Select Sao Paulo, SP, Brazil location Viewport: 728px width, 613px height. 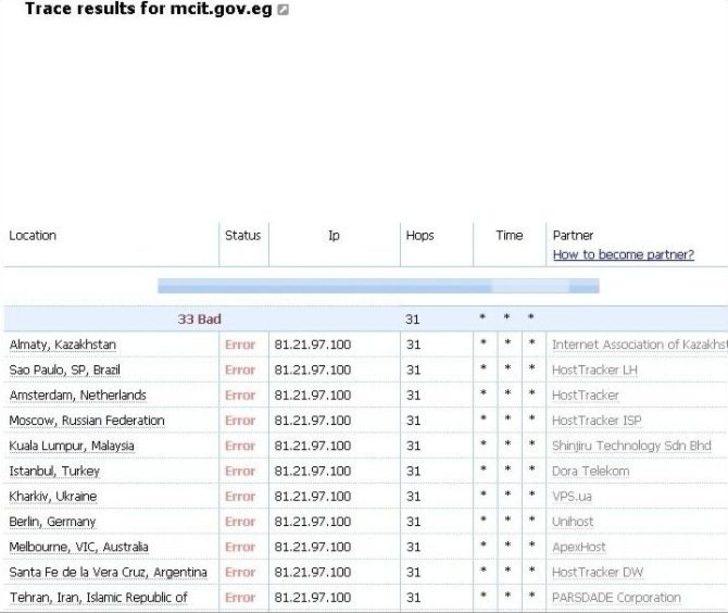(x=65, y=370)
